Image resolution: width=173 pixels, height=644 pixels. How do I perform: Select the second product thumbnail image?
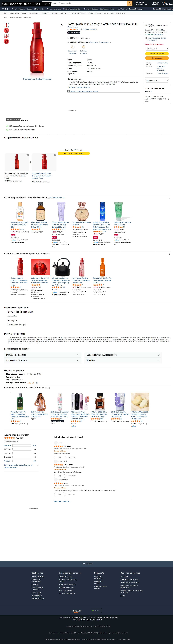click(6, 30)
